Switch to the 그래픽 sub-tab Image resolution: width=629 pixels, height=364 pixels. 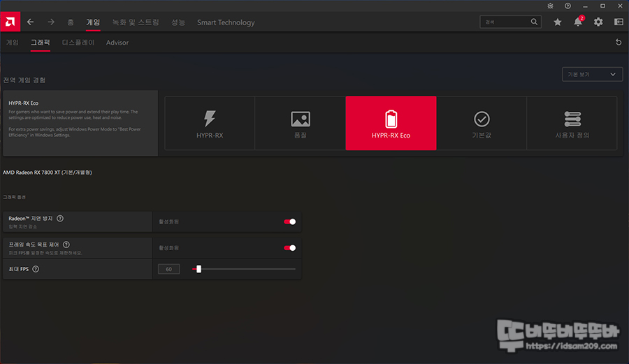pos(41,43)
